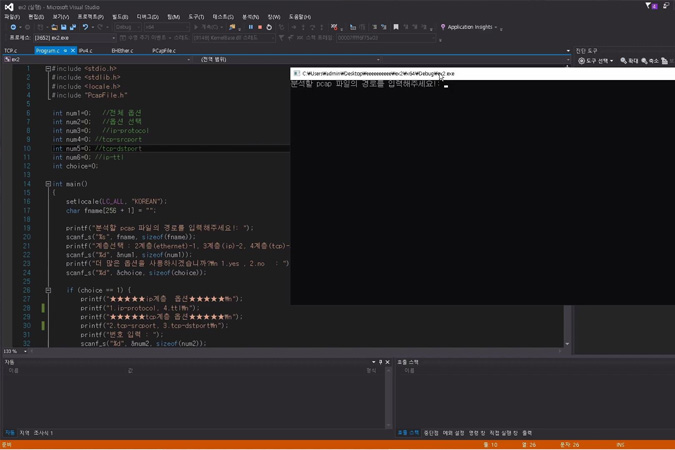Click the Autos panel vertical scrollbar
Viewport: 675px width, 450px height.
click(388, 398)
